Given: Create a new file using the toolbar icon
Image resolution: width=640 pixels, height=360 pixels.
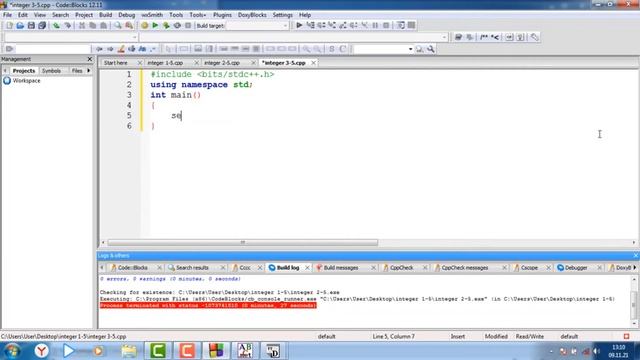Looking at the screenshot, I should [x=9, y=25].
